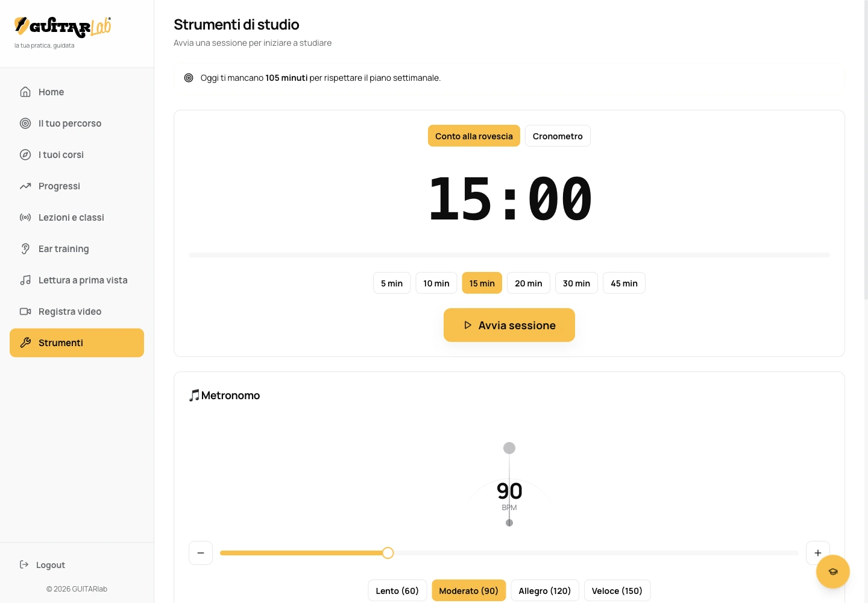Viewport: 868px width, 603px height.
Task: Select the 5 min duration
Action: coord(392,283)
